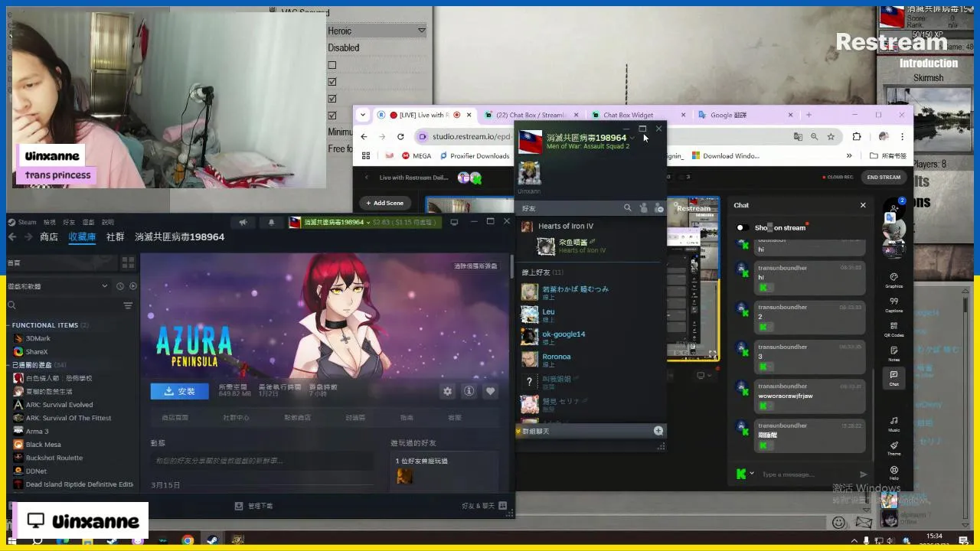Open Chrome tab search dropdown arrow
This screenshot has height=551, width=980.
[363, 115]
